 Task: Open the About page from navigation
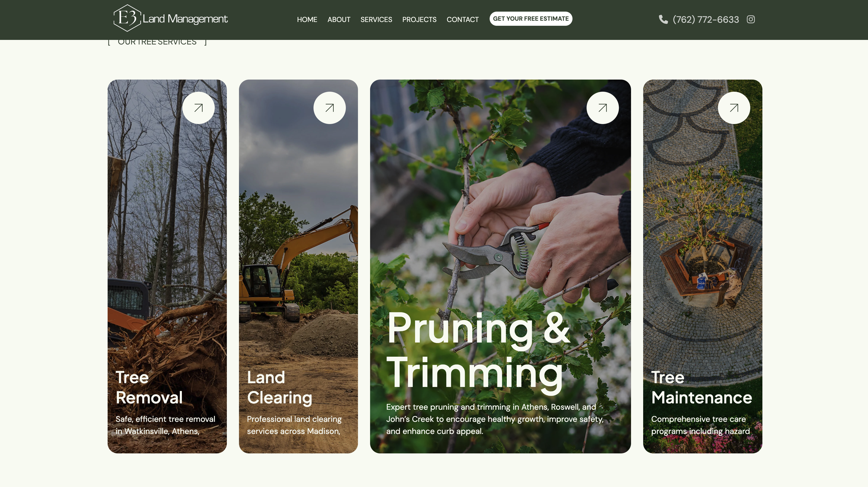[x=339, y=19]
